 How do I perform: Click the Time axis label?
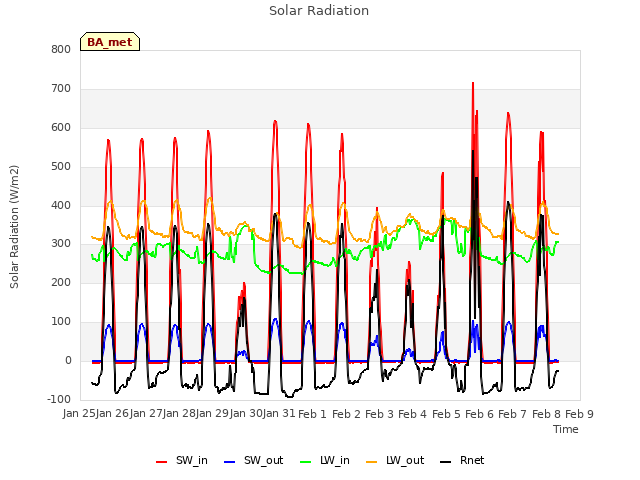[566, 429]
